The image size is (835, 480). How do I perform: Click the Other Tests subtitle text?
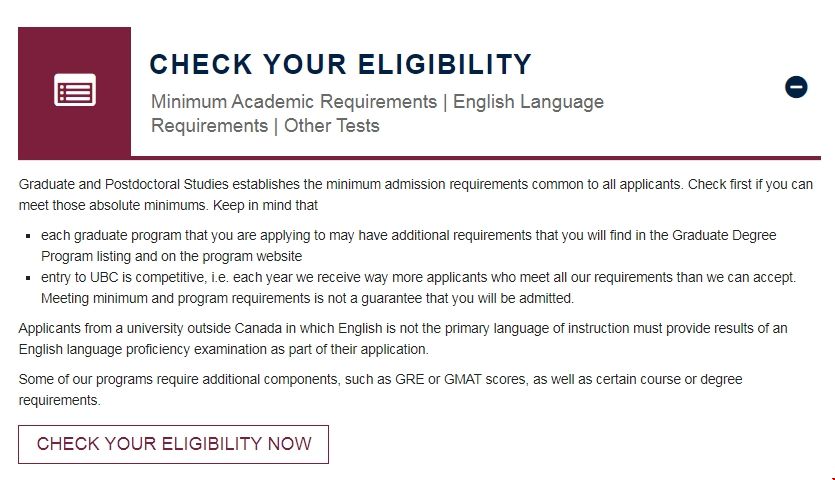pos(332,126)
